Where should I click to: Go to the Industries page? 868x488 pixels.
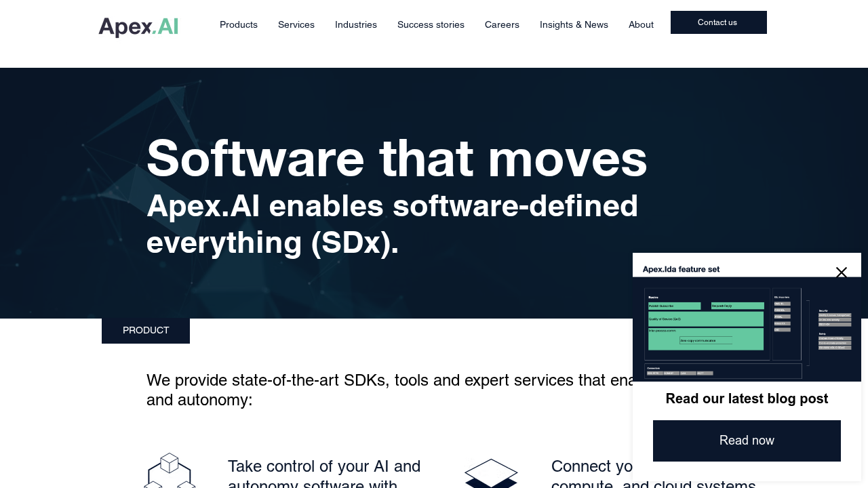click(x=356, y=24)
